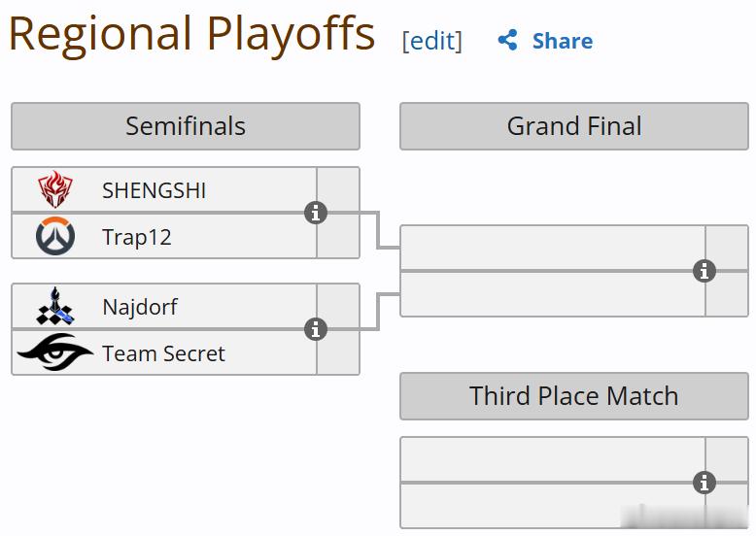Select the Najdorf team name
756x536 pixels.
(x=140, y=307)
